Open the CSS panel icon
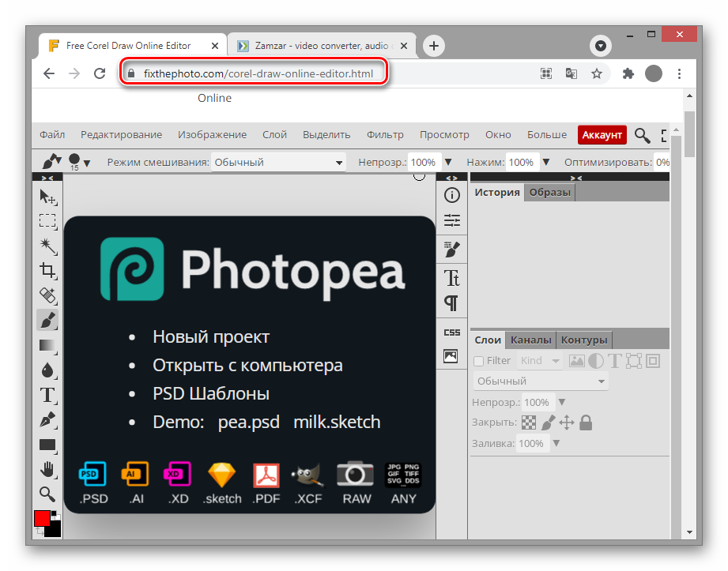 coord(452,332)
